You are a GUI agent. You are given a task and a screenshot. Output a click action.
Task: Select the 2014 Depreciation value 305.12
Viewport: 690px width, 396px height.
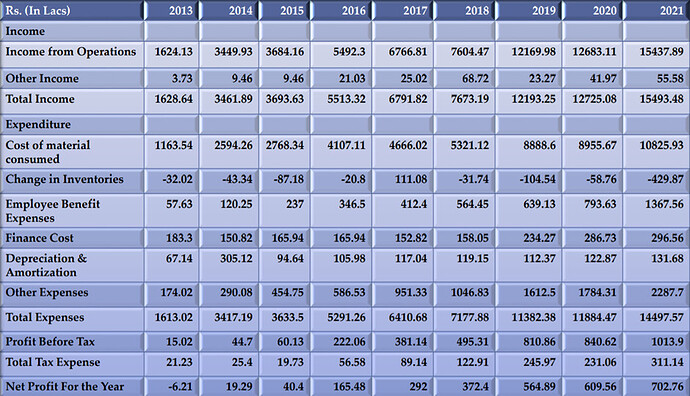[236, 258]
